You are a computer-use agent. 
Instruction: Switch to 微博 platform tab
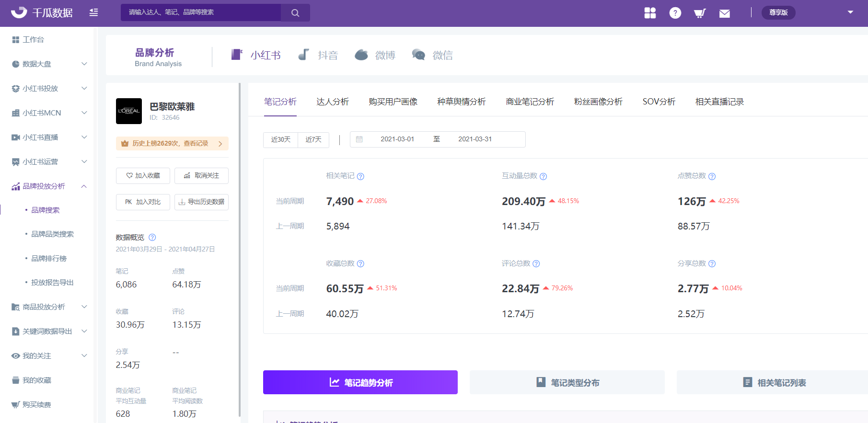pyautogui.click(x=375, y=55)
